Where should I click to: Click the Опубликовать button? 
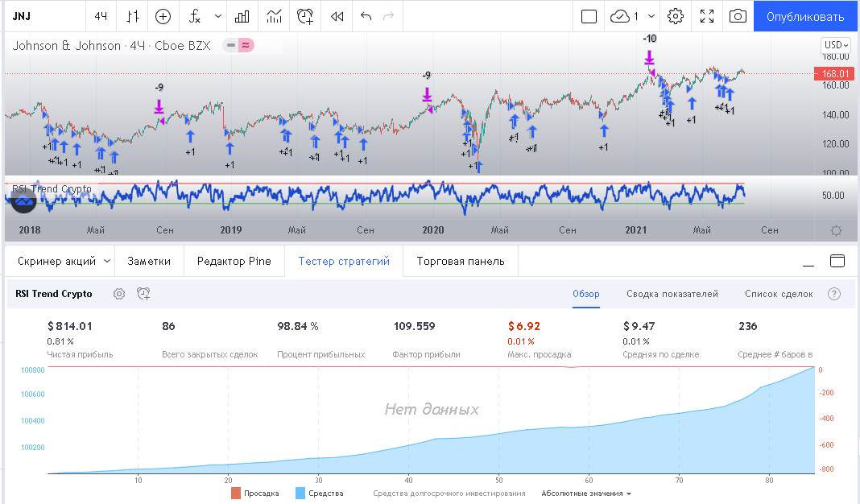(x=805, y=16)
